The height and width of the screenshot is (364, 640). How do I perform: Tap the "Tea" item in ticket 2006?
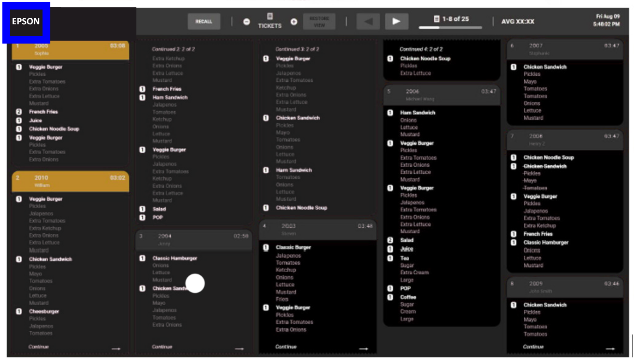(x=405, y=258)
